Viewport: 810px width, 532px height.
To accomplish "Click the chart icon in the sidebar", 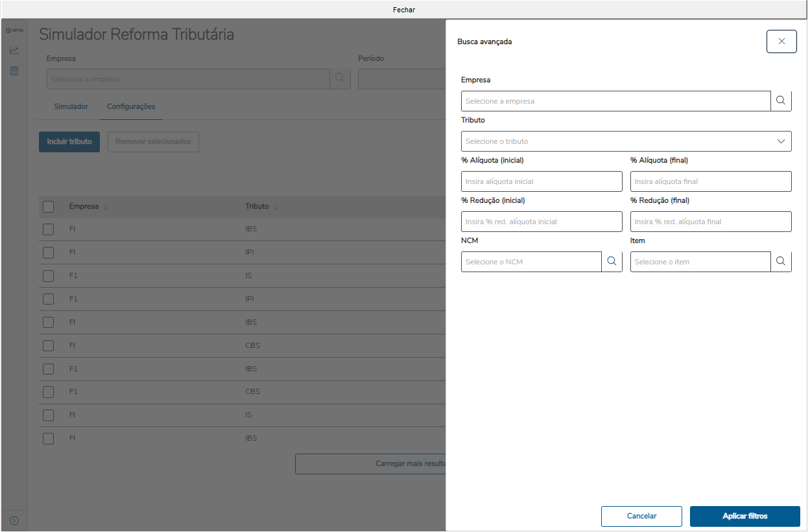I will pyautogui.click(x=14, y=51).
